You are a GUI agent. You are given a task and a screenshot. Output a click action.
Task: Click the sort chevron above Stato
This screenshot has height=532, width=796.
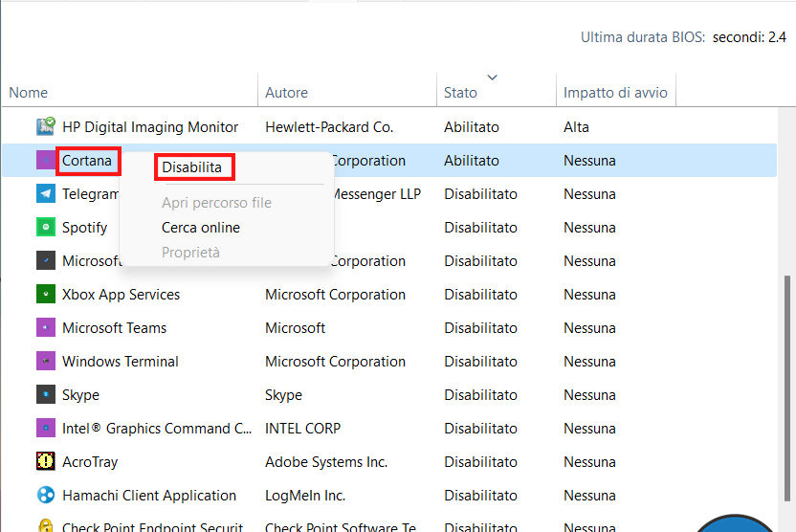[493, 78]
